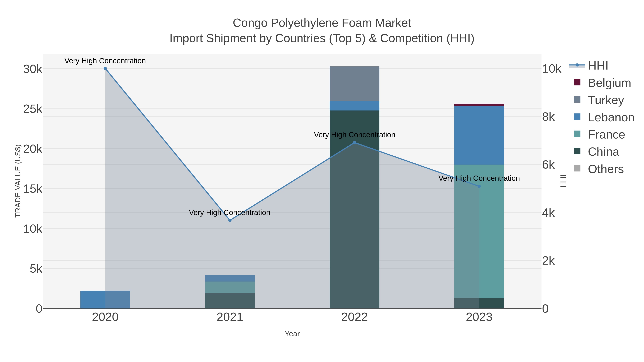Click the Lebanon blue color swatch

(577, 117)
